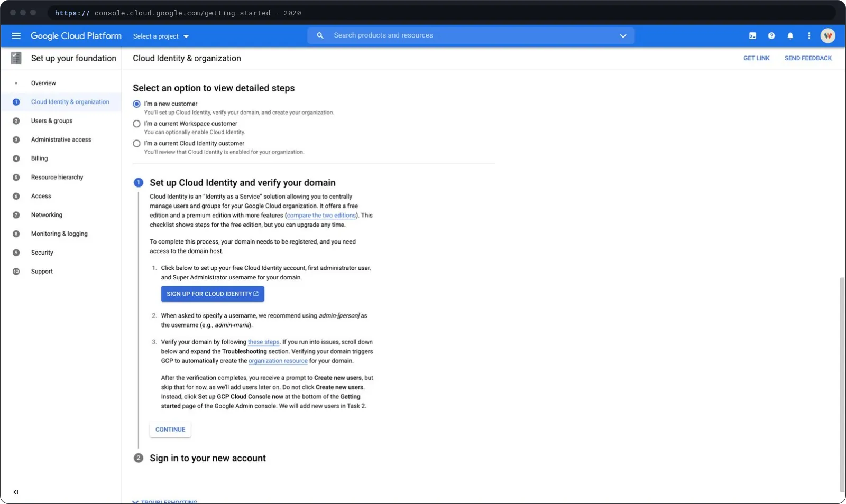Open the hamburger navigation menu
Viewport: 846px width, 504px height.
[x=16, y=36]
